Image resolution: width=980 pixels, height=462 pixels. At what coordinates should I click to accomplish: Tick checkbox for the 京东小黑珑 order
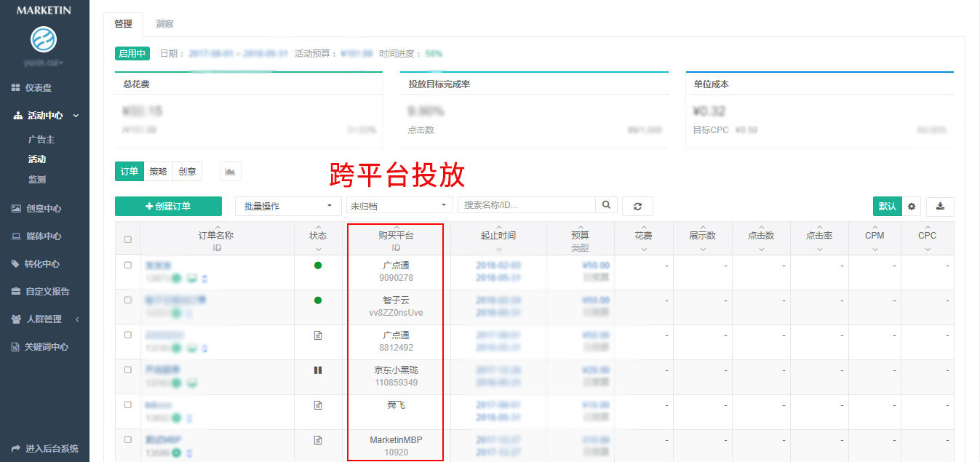click(x=128, y=370)
